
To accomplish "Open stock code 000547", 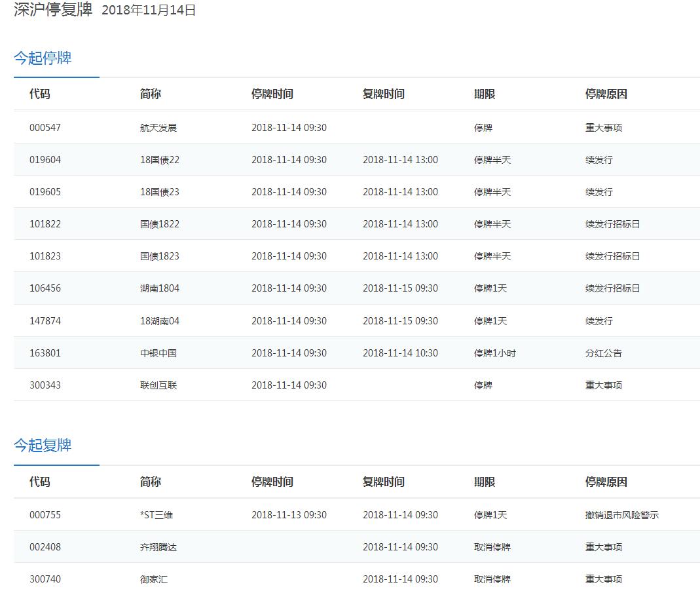I will [x=45, y=128].
